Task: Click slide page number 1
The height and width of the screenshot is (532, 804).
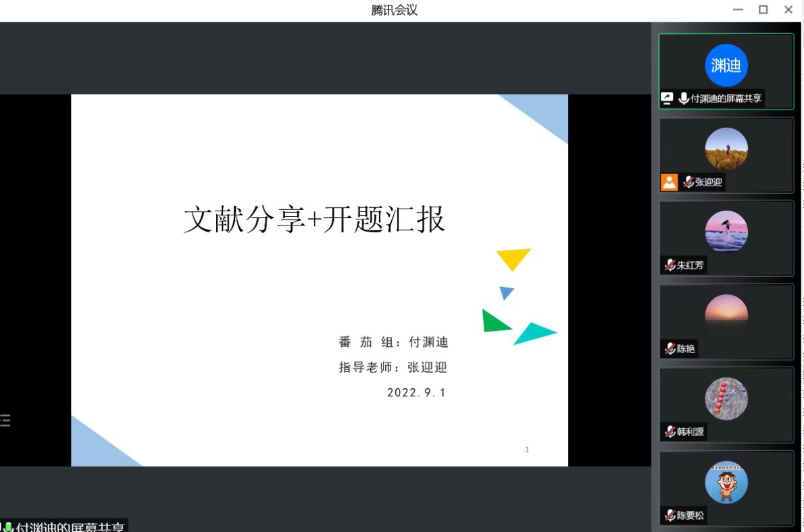Action: (526, 450)
